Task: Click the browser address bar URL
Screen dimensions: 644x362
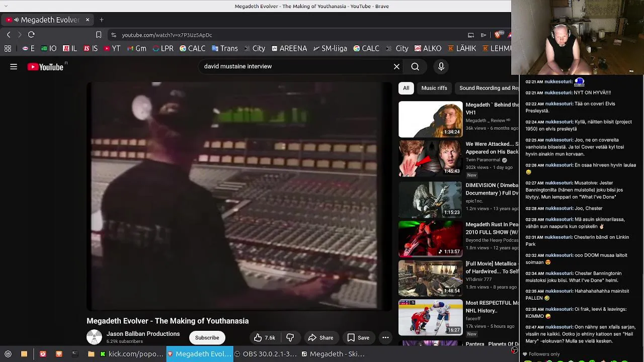Action: coord(167,35)
